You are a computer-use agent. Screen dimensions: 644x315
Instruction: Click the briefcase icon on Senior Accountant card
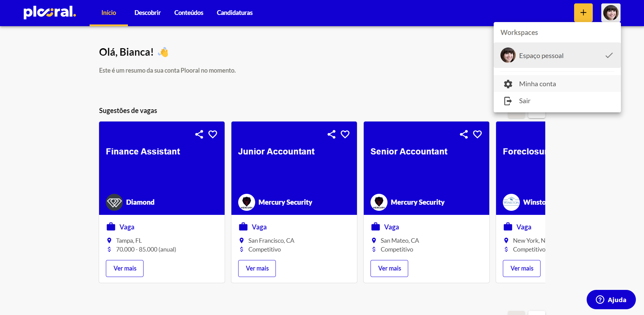pos(376,227)
